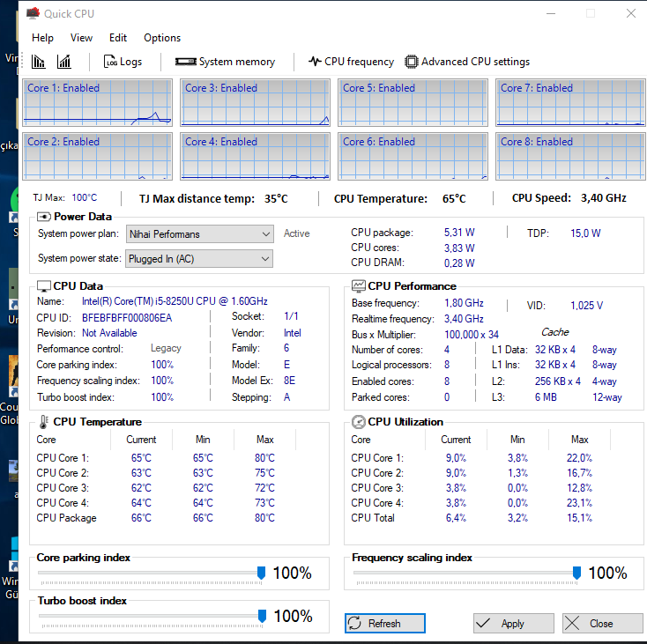Expand the System power state dropdown
The image size is (647, 644).
266,259
